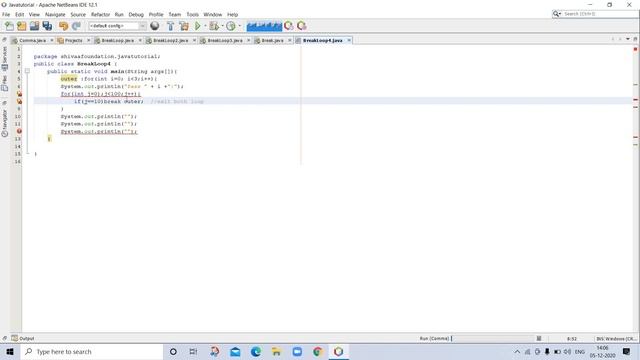640x360 pixels.
Task: Open the Debug menu
Action: click(x=136, y=14)
